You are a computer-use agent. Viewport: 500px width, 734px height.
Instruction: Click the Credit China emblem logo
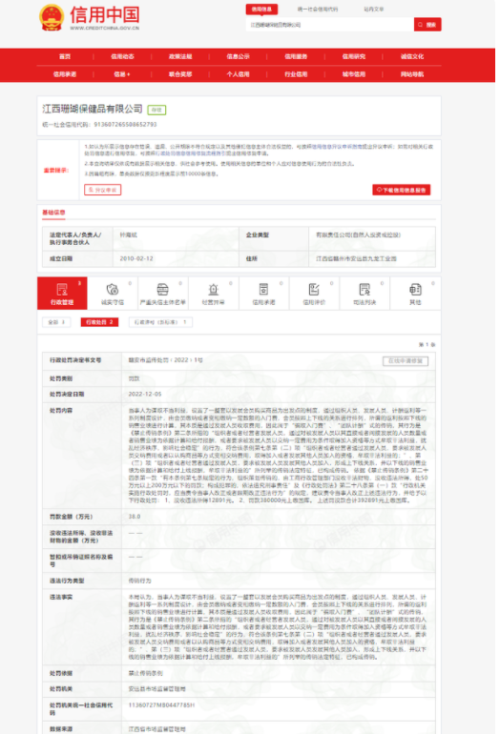(51, 18)
